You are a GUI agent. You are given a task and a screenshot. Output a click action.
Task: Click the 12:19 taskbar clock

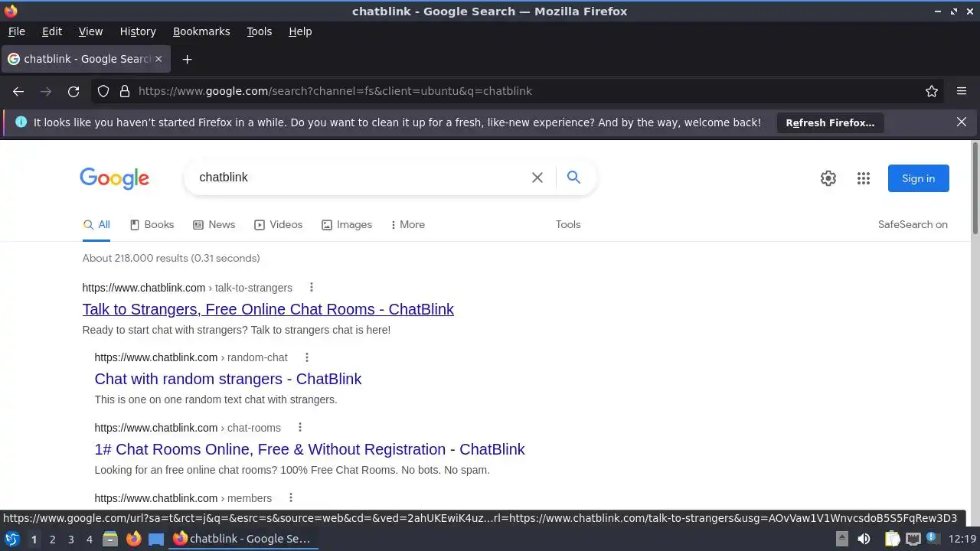pyautogui.click(x=962, y=539)
